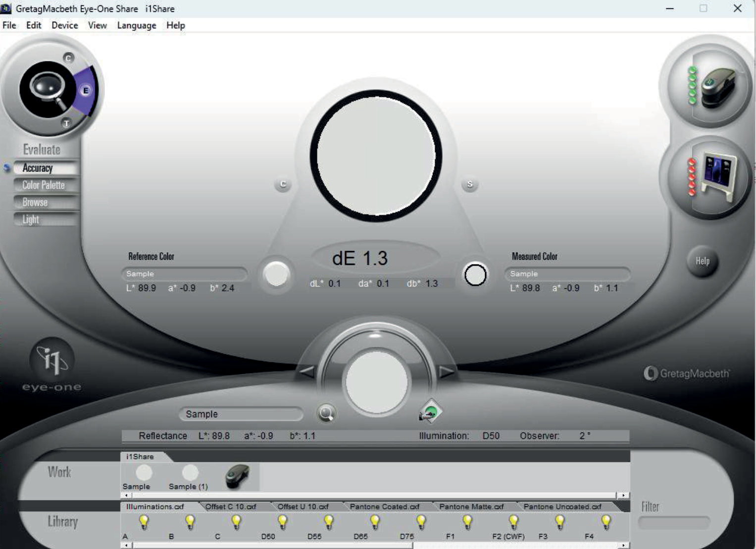Screen dimensions: 756x549
Task: Open the Device menu
Action: 65,25
